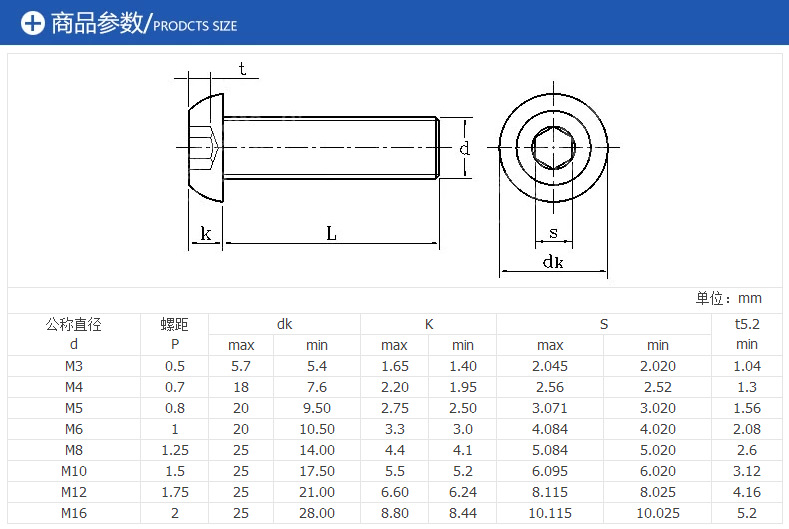Click the 1.75 pitch value for M12
This screenshot has height=529, width=789.
click(x=174, y=492)
